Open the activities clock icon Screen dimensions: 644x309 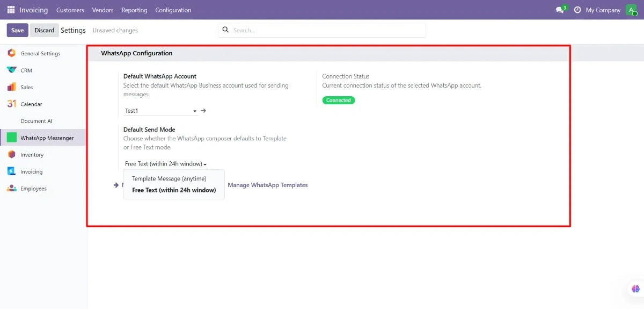(x=577, y=10)
